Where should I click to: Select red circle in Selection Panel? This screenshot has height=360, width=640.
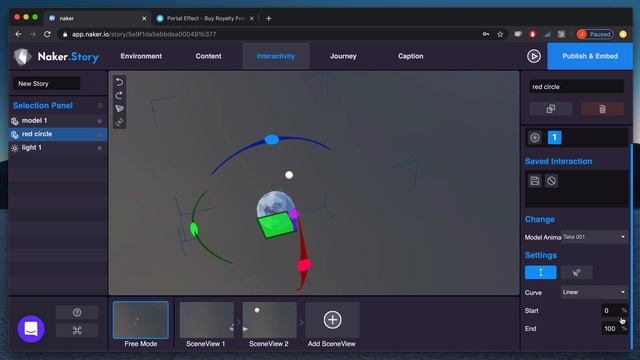point(58,134)
